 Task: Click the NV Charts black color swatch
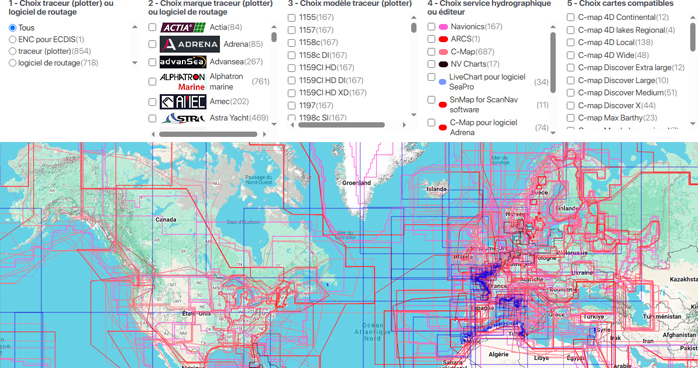[x=443, y=65]
